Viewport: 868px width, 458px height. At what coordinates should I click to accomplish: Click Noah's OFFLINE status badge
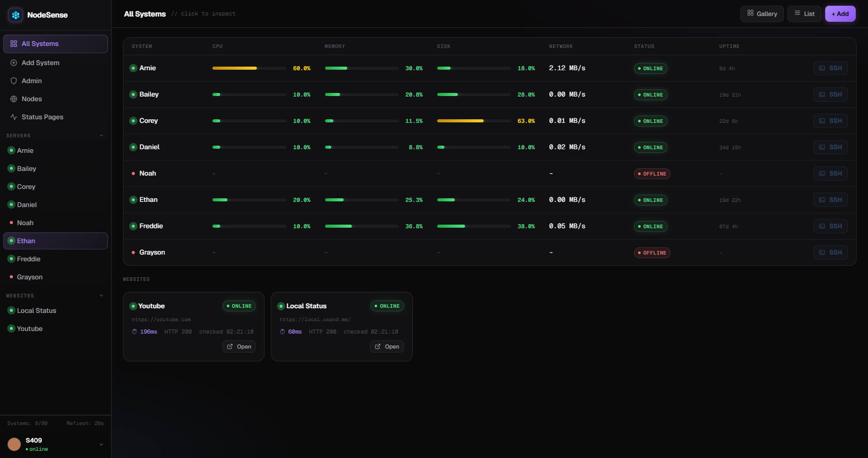[652, 174]
